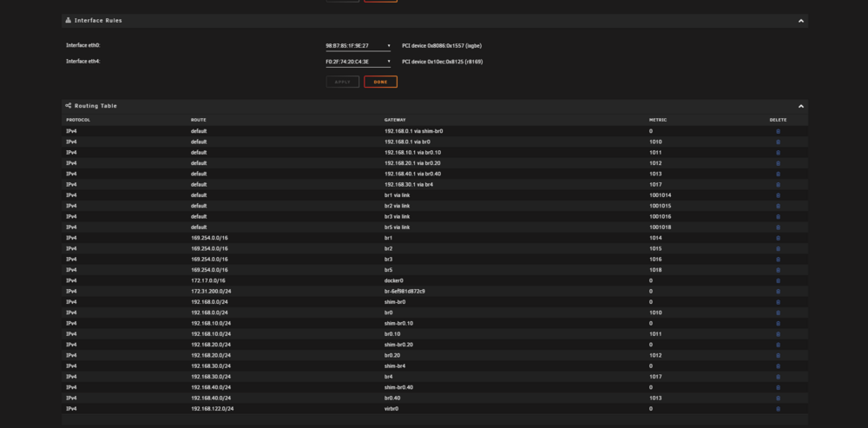The height and width of the screenshot is (428, 868).
Task: Delete the 169.254.0.0/16 route on br1
Action: 778,238
